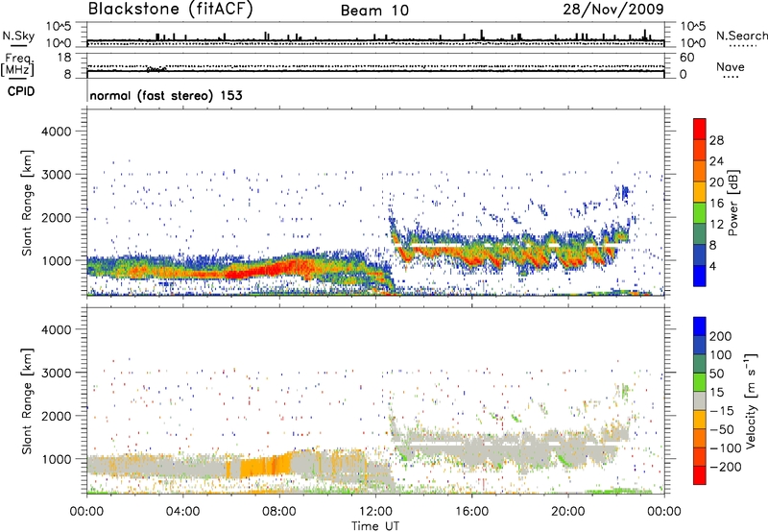Click the '-200' label on Velocity colorbar
This screenshot has width=768, height=532.
pyautogui.click(x=725, y=467)
